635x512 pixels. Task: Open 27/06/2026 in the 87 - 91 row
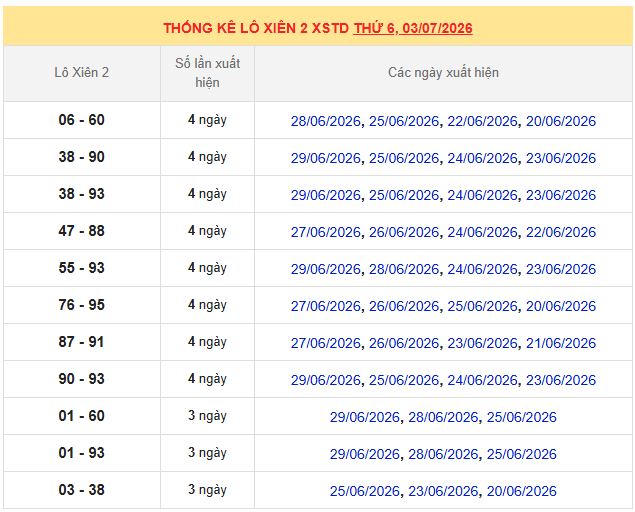tap(326, 343)
